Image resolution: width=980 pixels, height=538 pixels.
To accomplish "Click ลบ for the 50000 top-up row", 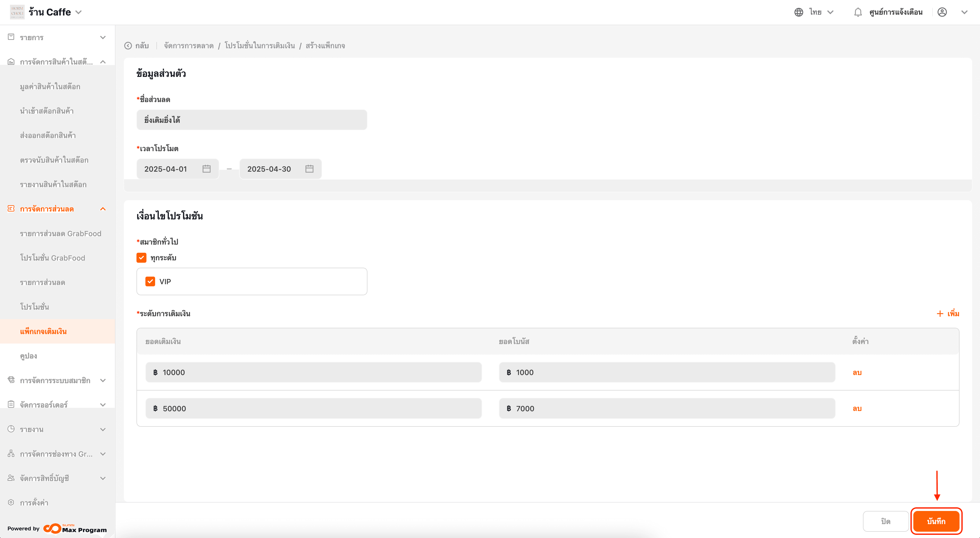I will 857,409.
